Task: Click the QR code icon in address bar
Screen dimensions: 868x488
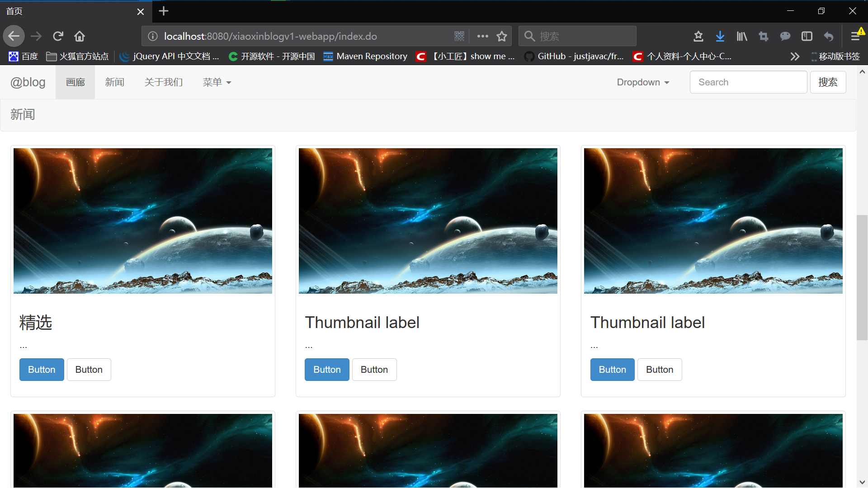Action: pos(459,36)
